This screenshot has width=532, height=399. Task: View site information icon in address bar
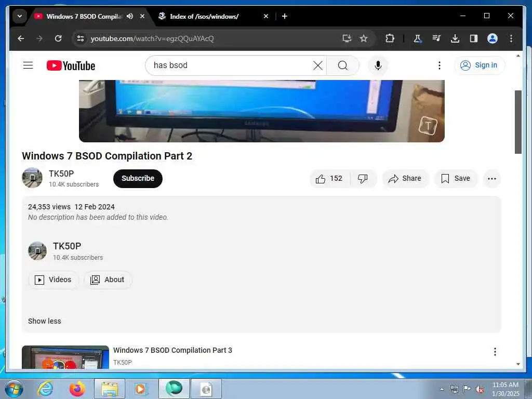[81, 38]
